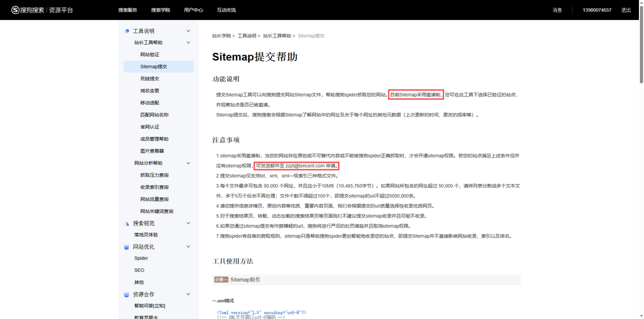
Task: Click the 工具使用方法 heading
Action: [x=233, y=261]
